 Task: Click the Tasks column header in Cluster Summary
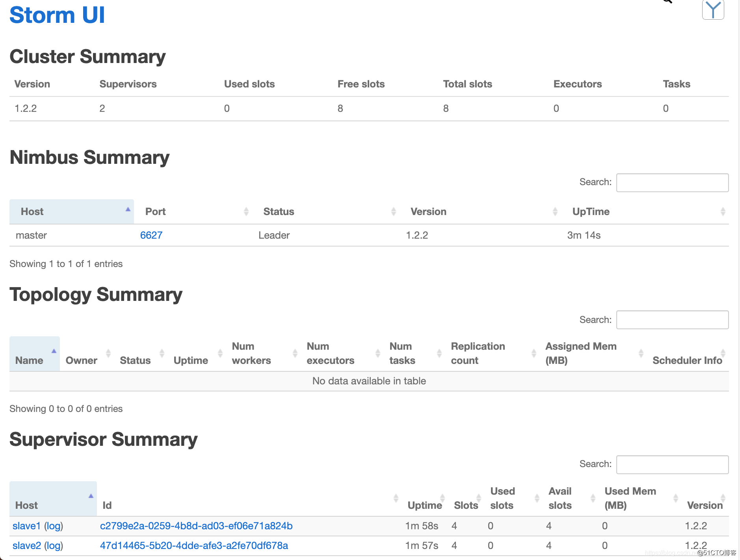point(676,84)
